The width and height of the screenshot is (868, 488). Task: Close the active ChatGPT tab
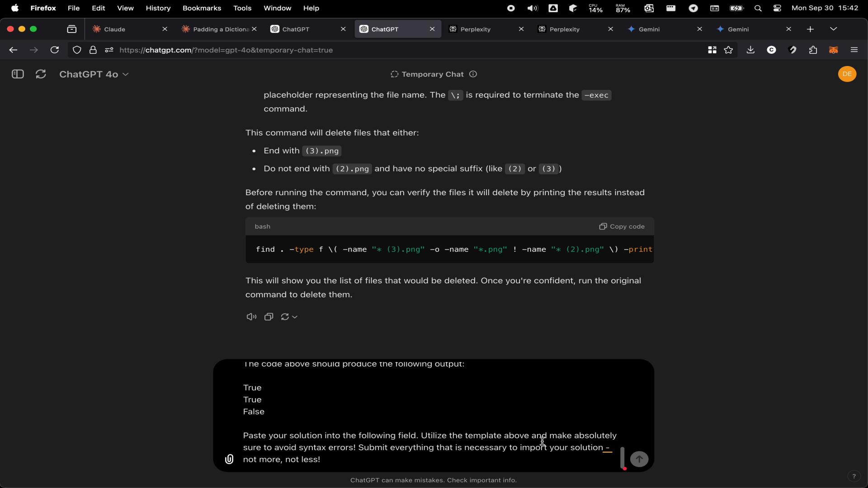[432, 29]
